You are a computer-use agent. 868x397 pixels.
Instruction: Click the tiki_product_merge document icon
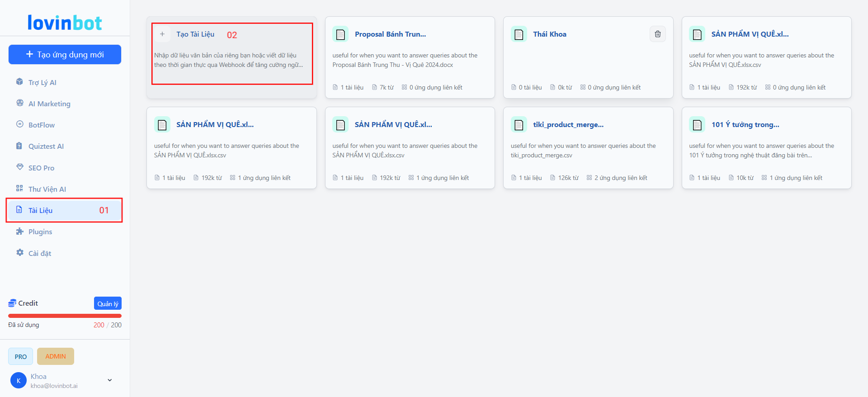coord(519,125)
